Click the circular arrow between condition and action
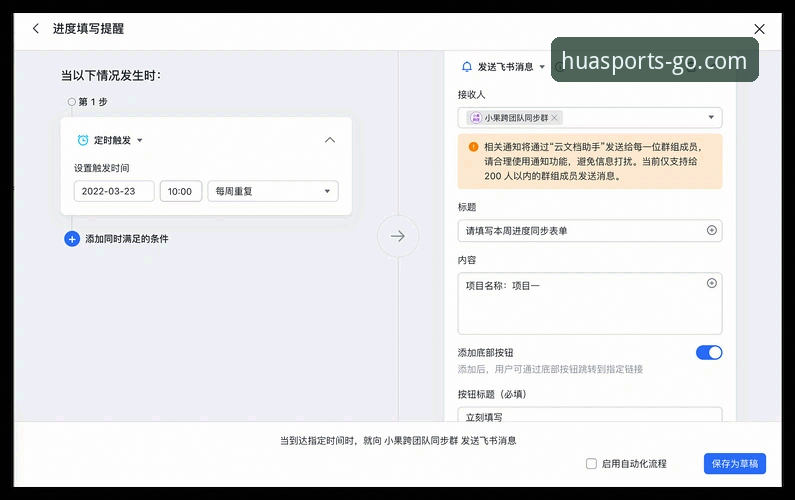Image resolution: width=795 pixels, height=500 pixels. 398,236
